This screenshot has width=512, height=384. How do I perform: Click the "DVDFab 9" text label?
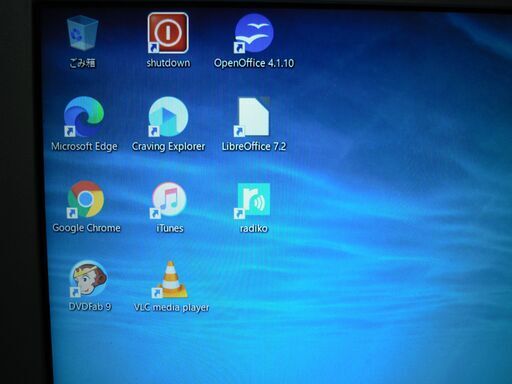click(x=90, y=306)
